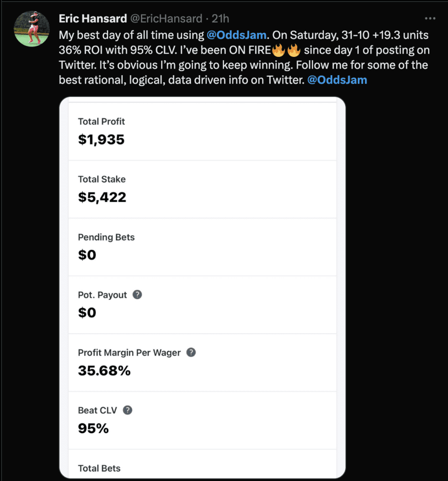Click the Total Profit $1,935 value
The width and height of the screenshot is (448, 481).
(101, 140)
